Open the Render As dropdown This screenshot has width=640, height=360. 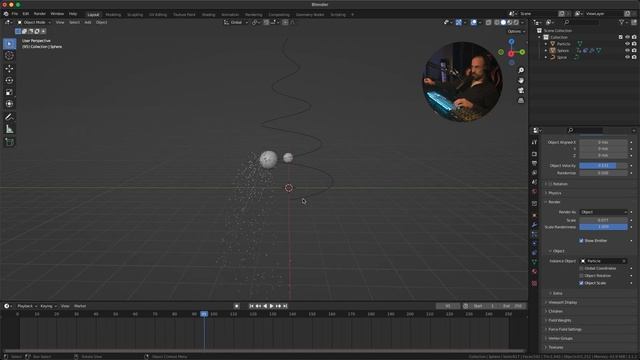pyautogui.click(x=603, y=212)
